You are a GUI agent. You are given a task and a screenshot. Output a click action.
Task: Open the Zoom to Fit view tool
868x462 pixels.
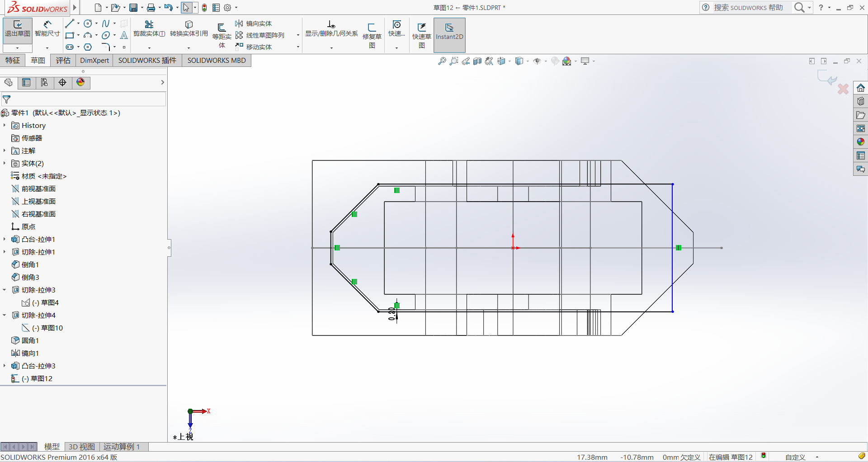pos(442,61)
